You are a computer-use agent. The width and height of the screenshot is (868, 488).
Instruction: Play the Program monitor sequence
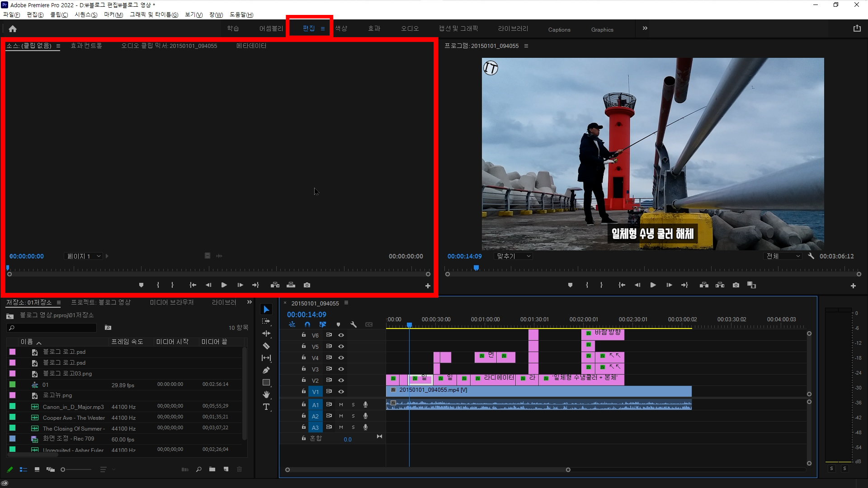coord(653,285)
